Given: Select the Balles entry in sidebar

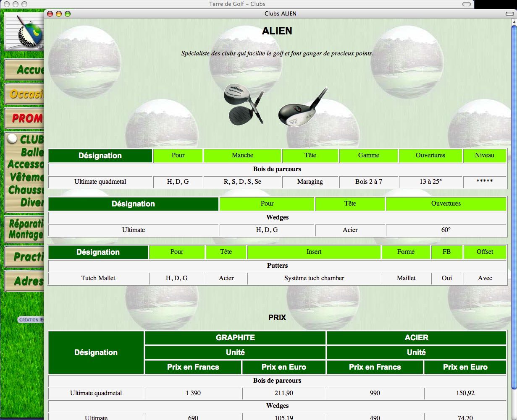Looking at the screenshot, I should tap(32, 151).
